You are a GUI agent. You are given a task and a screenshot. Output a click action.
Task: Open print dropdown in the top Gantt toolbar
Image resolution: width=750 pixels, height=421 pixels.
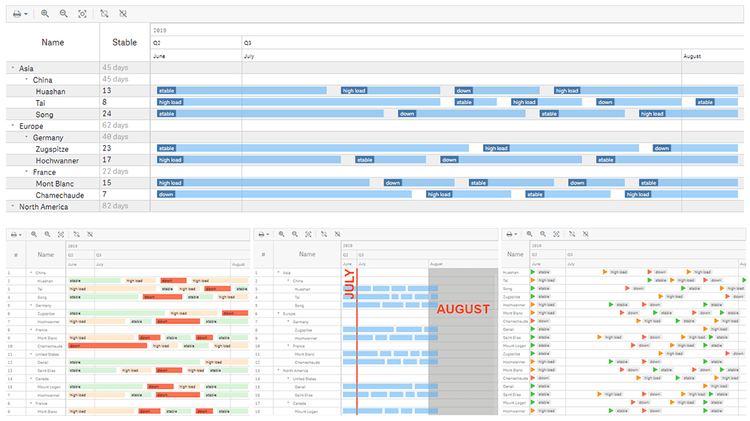pyautogui.click(x=19, y=15)
